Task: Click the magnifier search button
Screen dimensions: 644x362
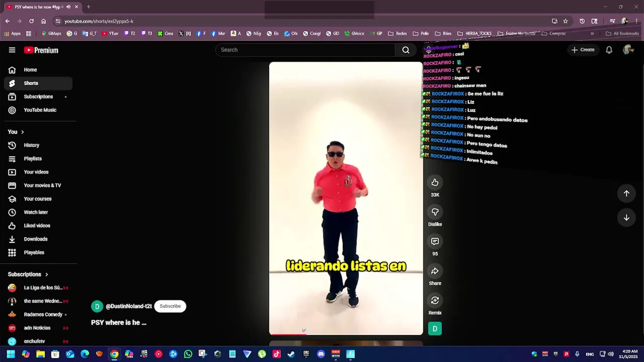Action: 406,50
